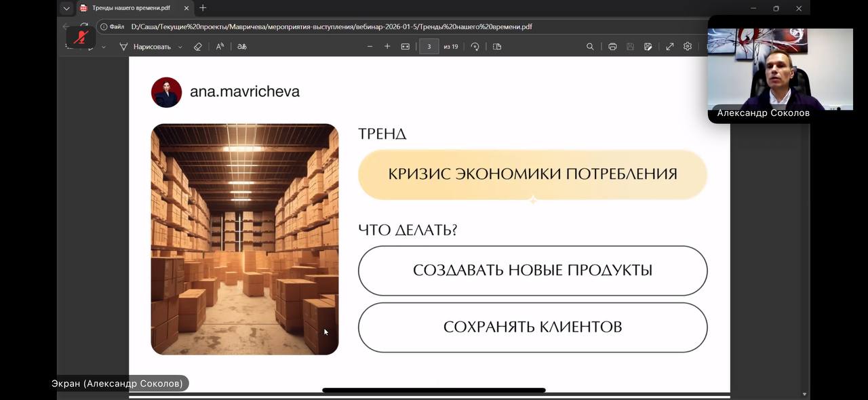Viewport: 868px width, 400px height.
Task: Select the Draw (Нарисовать) pen tool
Action: coord(144,47)
